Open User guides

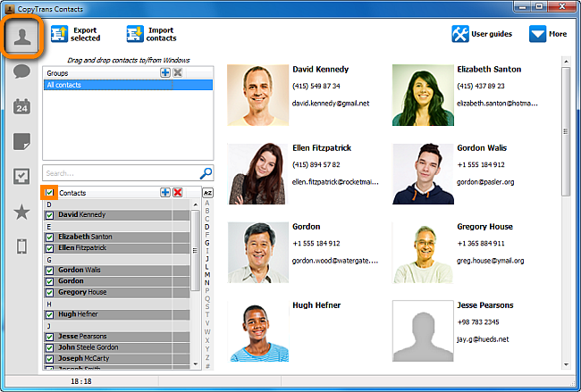(x=482, y=34)
